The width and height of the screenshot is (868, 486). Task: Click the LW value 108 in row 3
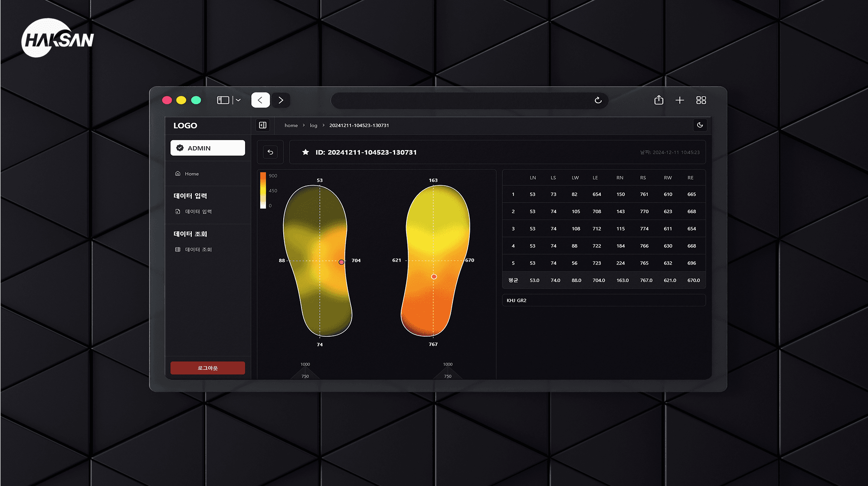point(576,229)
